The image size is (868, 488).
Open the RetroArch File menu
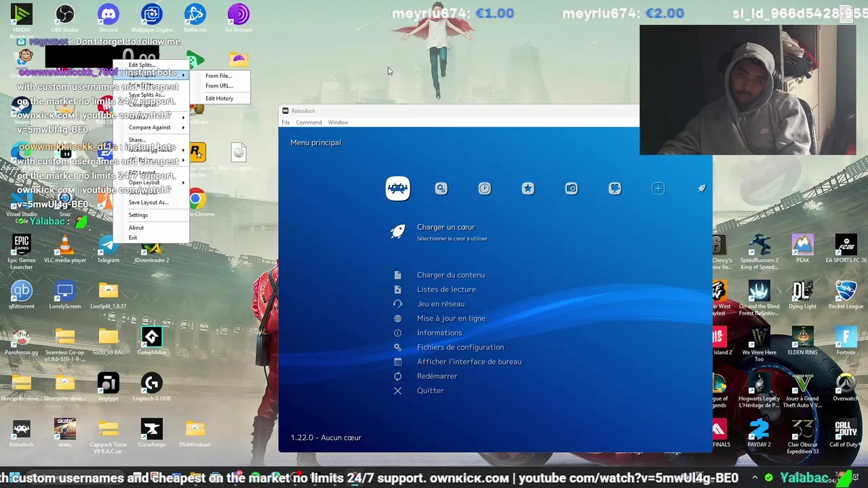click(x=285, y=123)
